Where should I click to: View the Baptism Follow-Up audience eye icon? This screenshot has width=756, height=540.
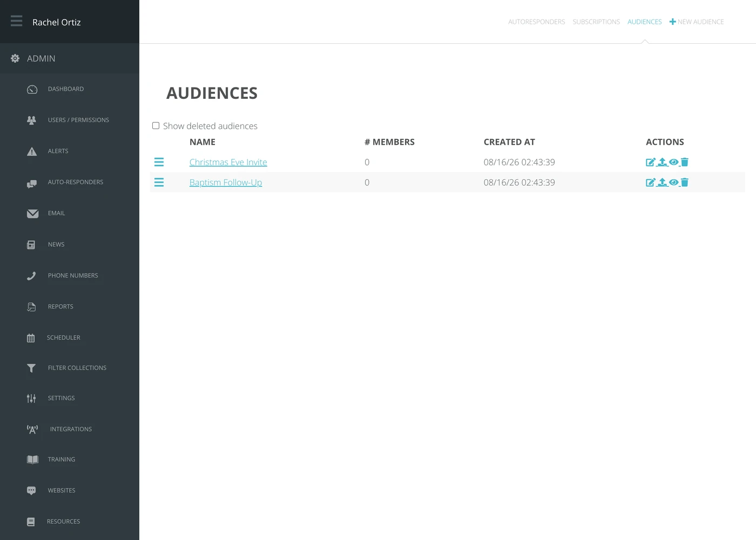click(673, 183)
